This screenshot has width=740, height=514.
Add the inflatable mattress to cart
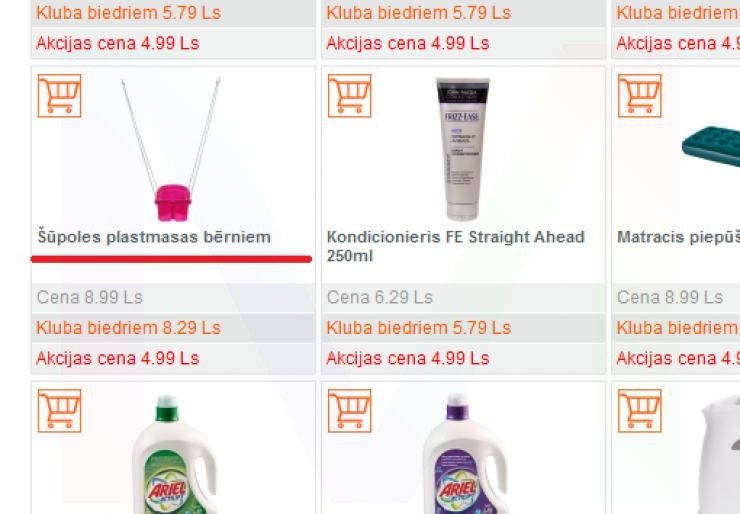point(640,96)
